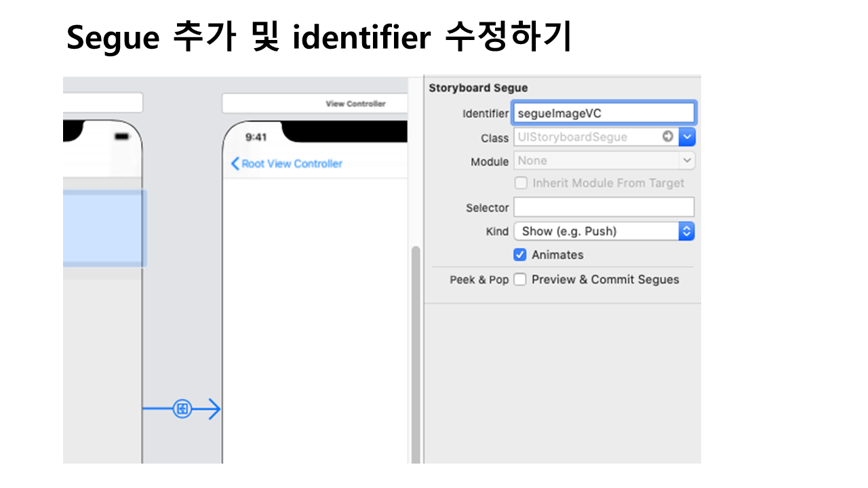Screen dimensions: 868x488
Task: Enable Preview & Commit Segues checkbox
Action: point(520,279)
